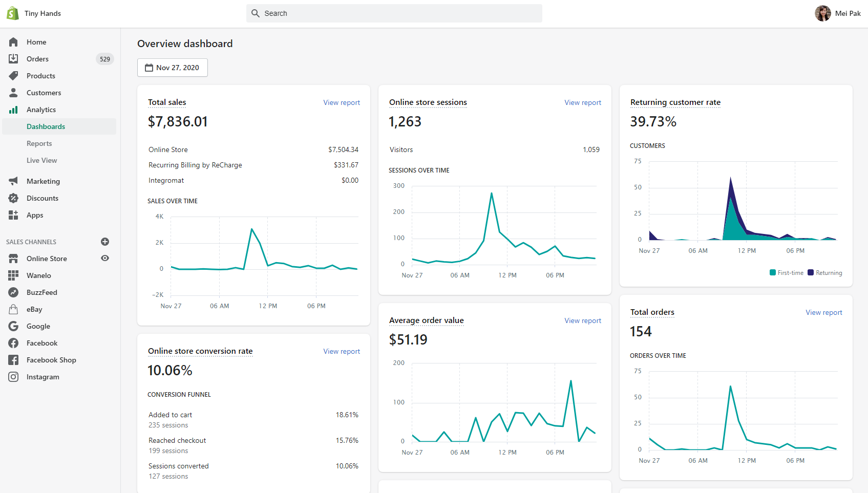
Task: Click the eBay channel label
Action: point(34,309)
